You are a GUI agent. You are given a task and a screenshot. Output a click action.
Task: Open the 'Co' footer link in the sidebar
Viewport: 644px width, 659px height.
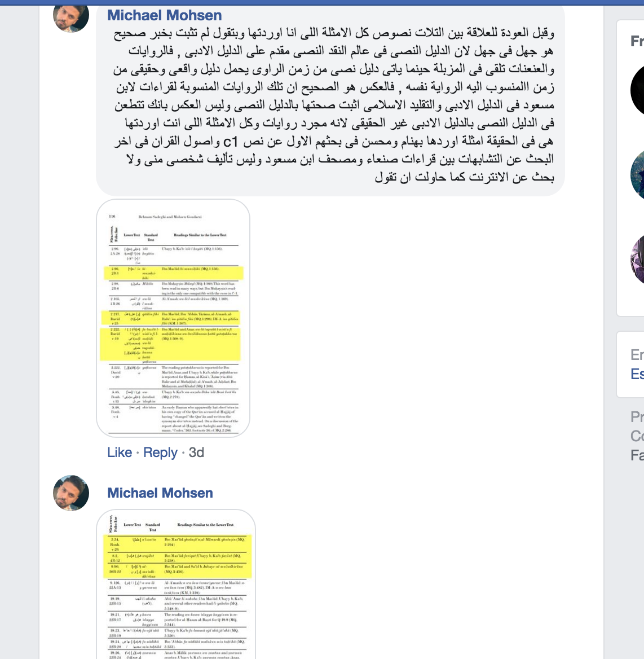coord(637,436)
